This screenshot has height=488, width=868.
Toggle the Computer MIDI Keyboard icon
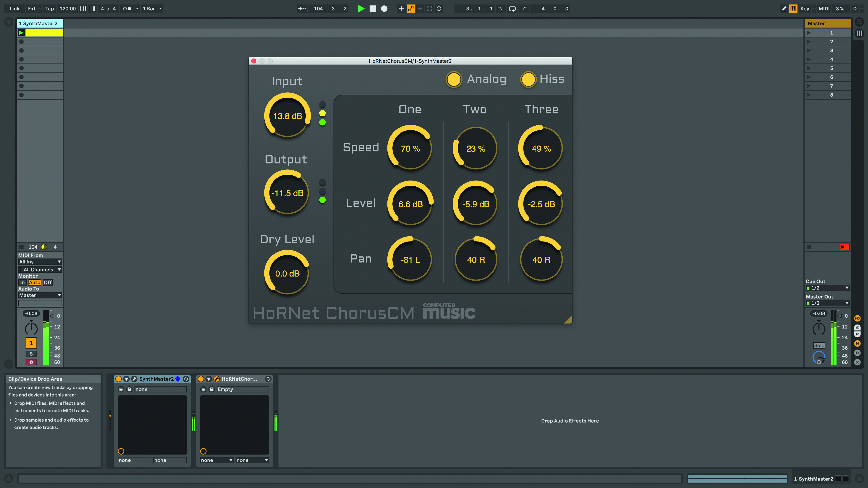(x=793, y=9)
